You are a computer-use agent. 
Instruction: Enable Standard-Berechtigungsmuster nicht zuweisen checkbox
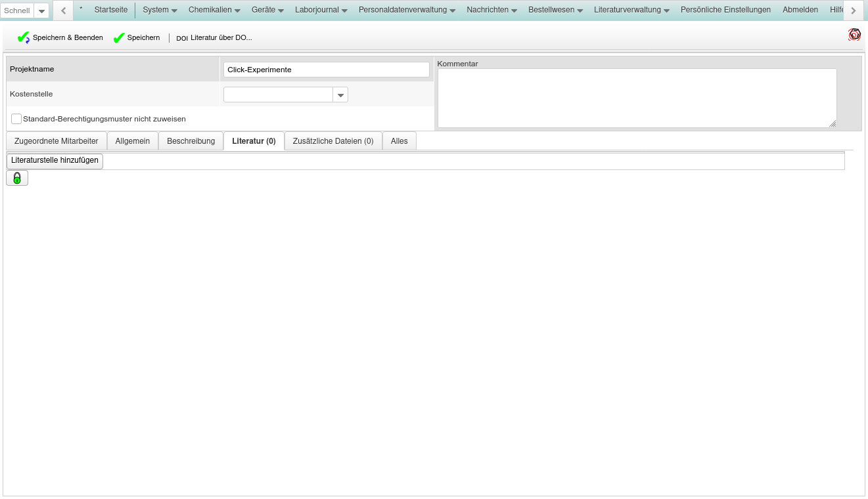[16, 119]
